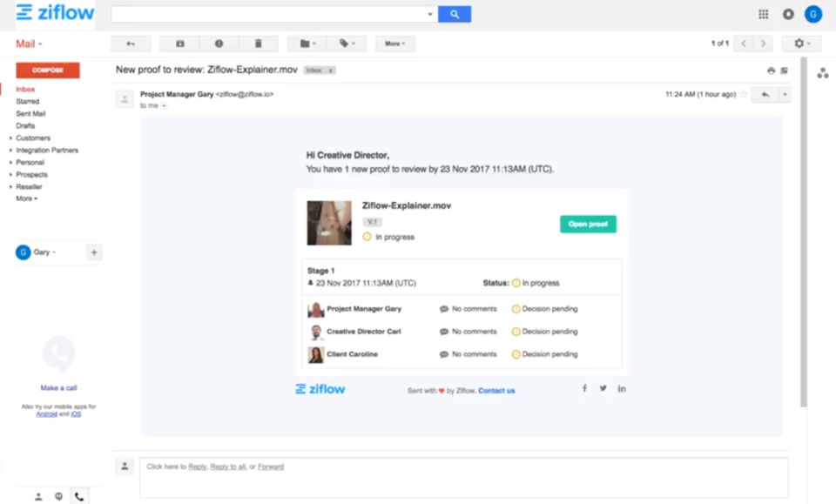Open Ziflow's LinkedIn icon
Screen dimensions: 836x504
[622, 388]
